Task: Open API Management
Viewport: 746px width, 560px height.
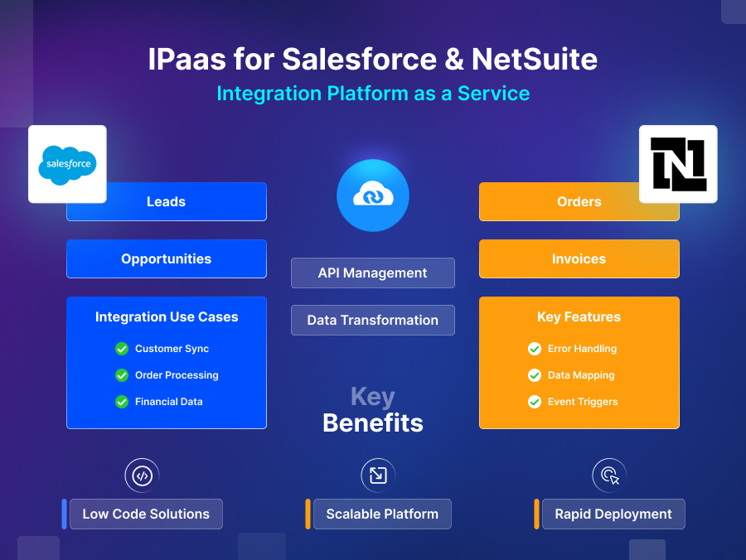Action: pyautogui.click(x=373, y=273)
